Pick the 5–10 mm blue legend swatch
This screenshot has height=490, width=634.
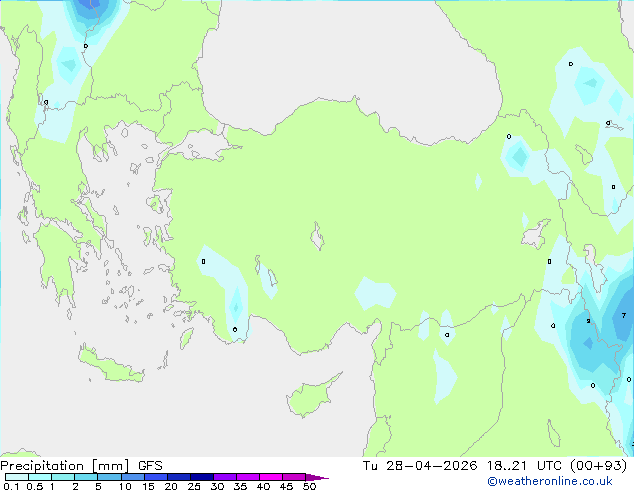pyautogui.click(x=109, y=477)
